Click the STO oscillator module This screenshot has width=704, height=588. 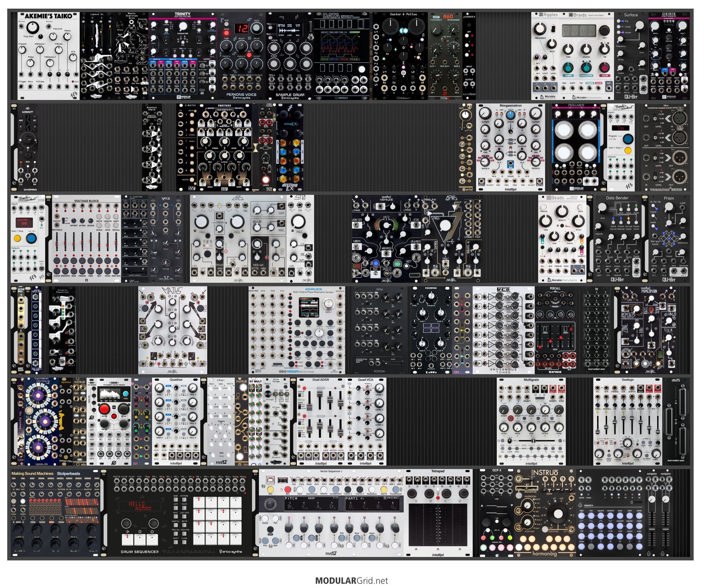click(x=300, y=239)
